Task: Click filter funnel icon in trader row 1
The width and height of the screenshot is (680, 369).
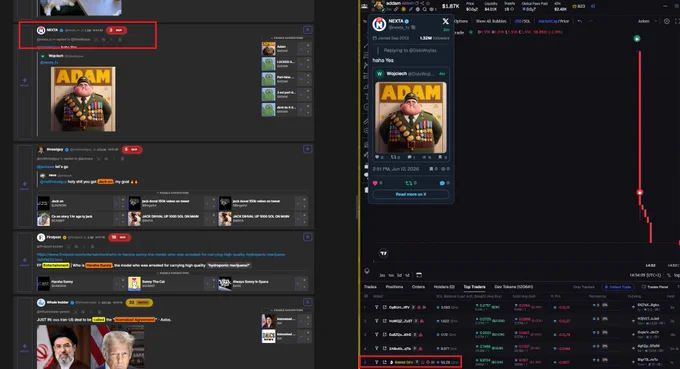Action: coord(376,307)
